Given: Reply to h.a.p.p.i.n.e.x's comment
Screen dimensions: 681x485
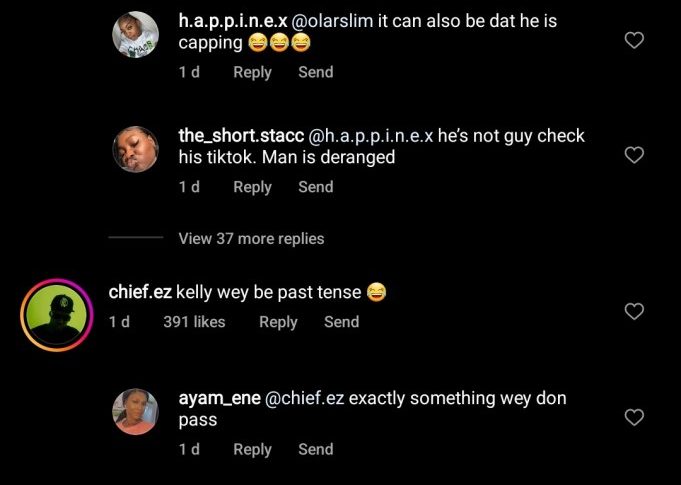Looking at the screenshot, I should tap(252, 72).
